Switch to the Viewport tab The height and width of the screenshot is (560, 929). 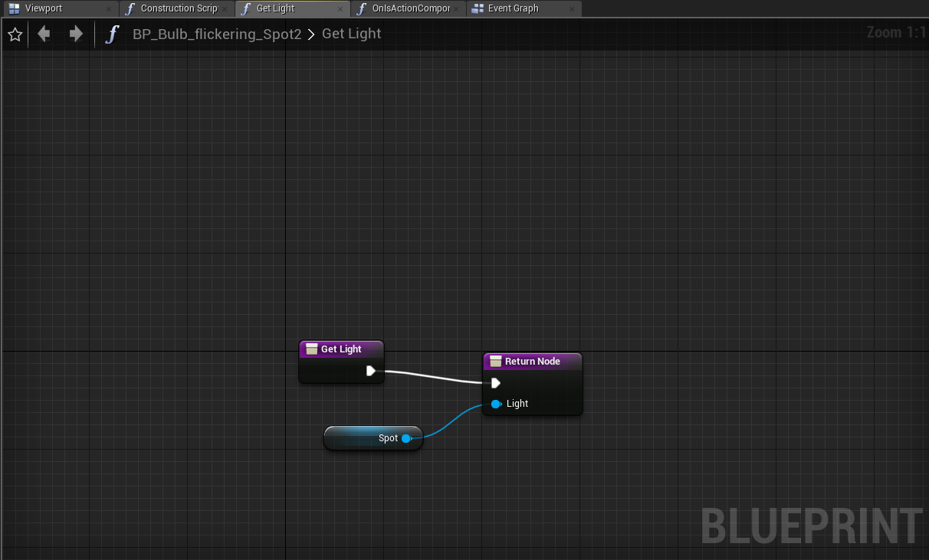pos(60,8)
